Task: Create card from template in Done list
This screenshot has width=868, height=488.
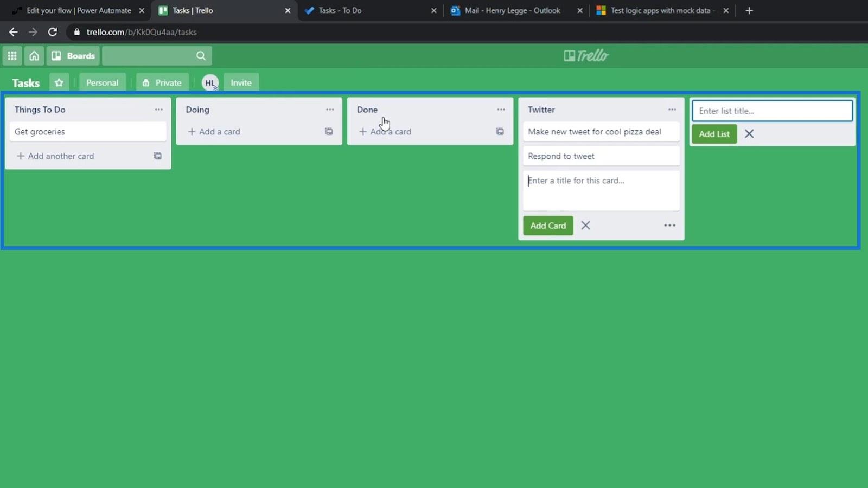Action: [x=500, y=132]
